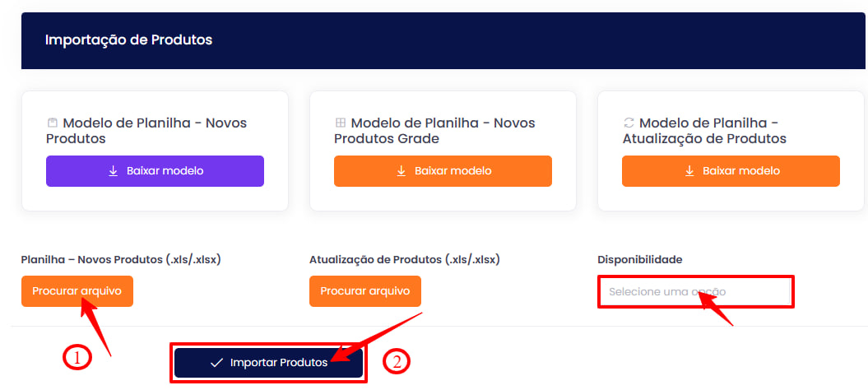Click the Disponibilidade field label
Viewport: 868px width, 390px height.
click(x=640, y=259)
